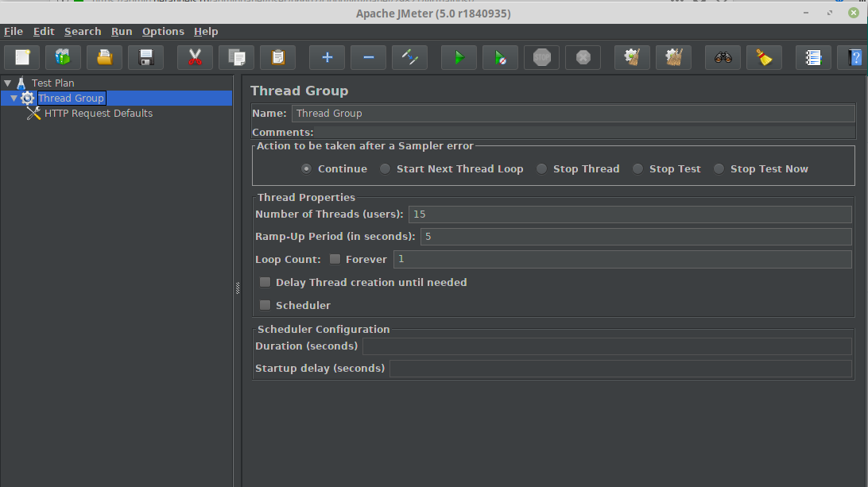Open the Edit menu
868x487 pixels.
pyautogui.click(x=44, y=32)
